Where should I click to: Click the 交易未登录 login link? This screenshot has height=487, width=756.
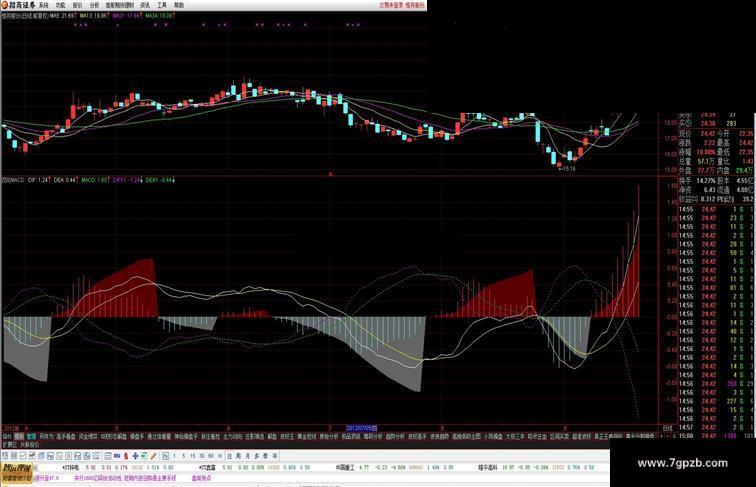(391, 5)
